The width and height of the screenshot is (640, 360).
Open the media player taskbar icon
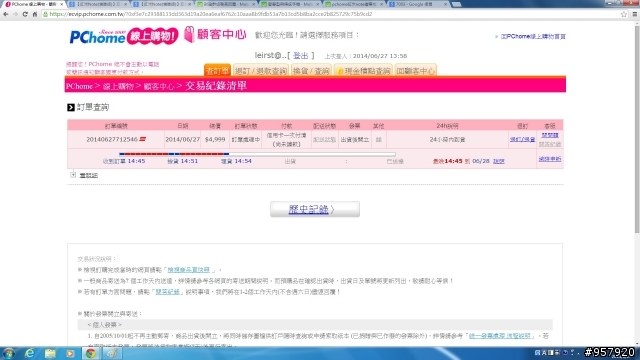[70, 353]
